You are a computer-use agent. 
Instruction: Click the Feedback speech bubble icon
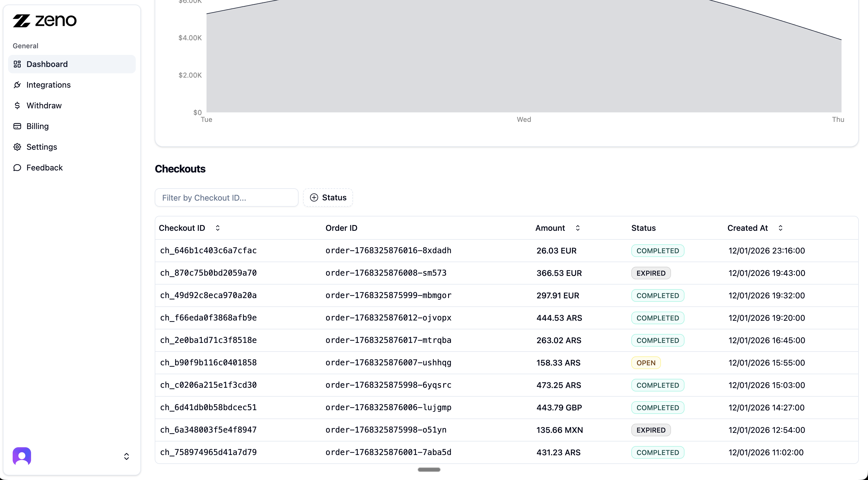(17, 168)
